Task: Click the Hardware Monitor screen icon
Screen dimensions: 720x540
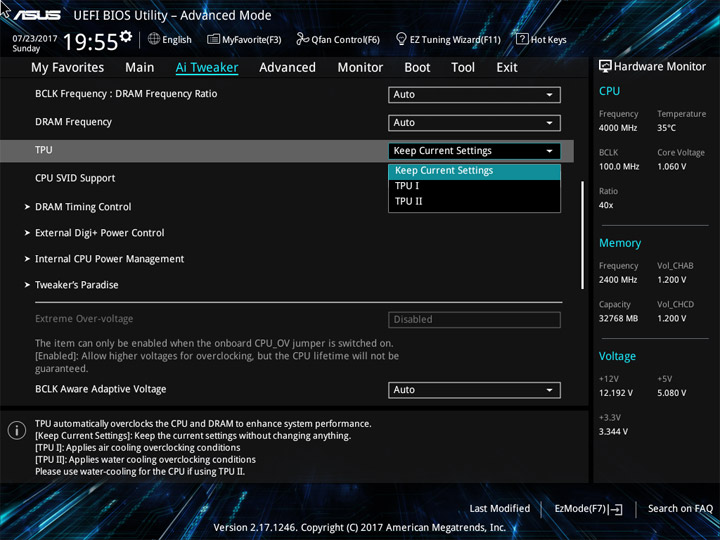Action: [x=605, y=67]
